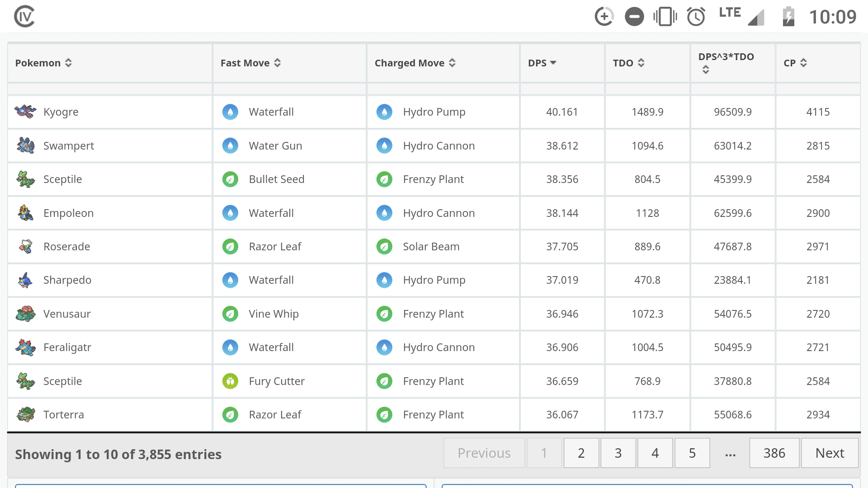
Task: Click water type icon in Kyogre's Waterfall cell
Action: click(230, 112)
